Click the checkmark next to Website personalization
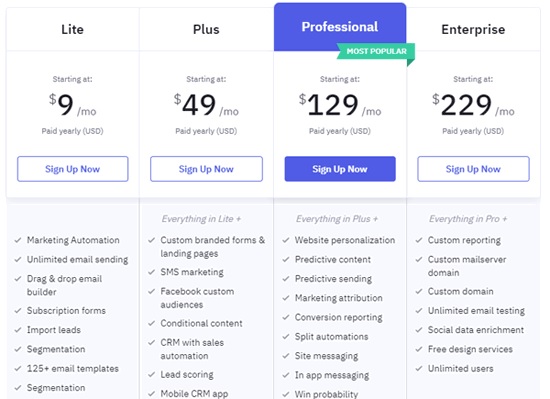The width and height of the screenshot is (550, 399). (286, 241)
